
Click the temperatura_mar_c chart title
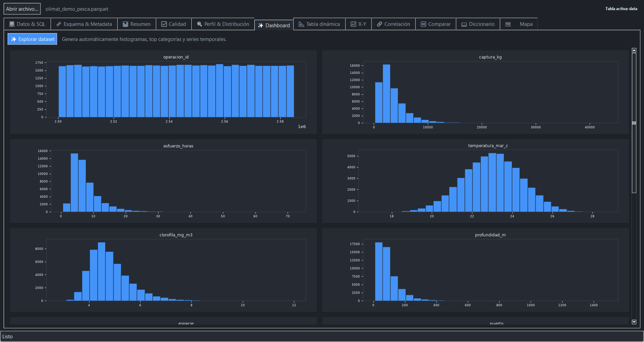(x=488, y=146)
